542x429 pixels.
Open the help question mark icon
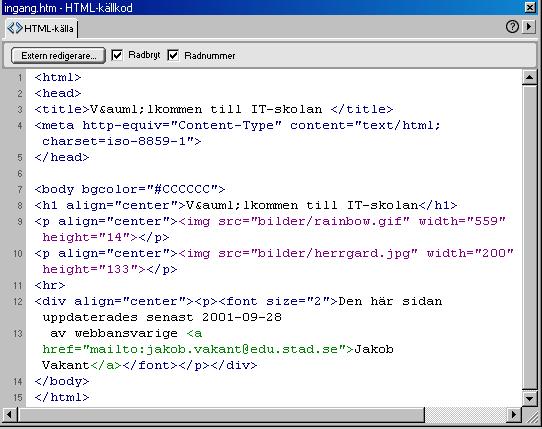512,27
